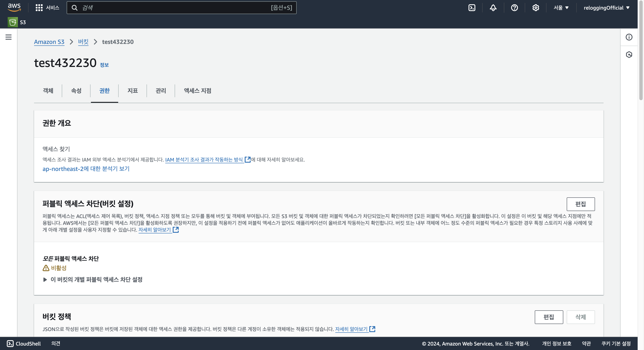Click the hexagon icon in right sidebar
644x350 pixels.
tap(629, 55)
